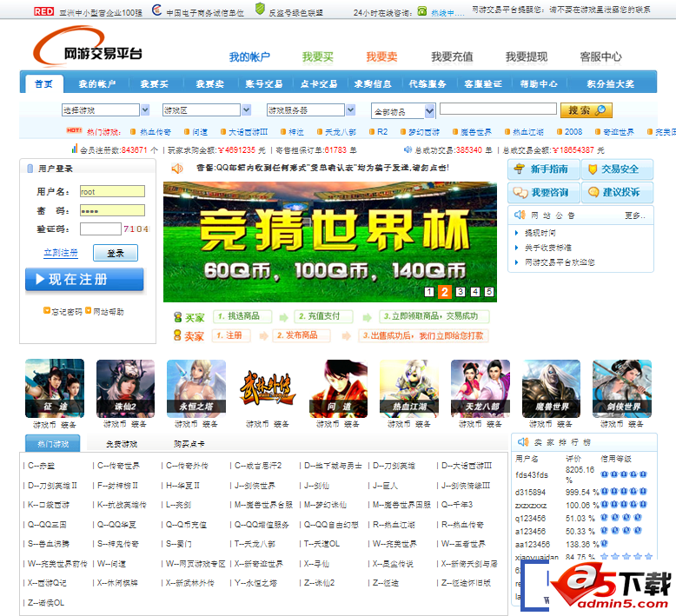Click the bar chart icon beside 会员注册数
676x616 pixels.
click(75, 149)
